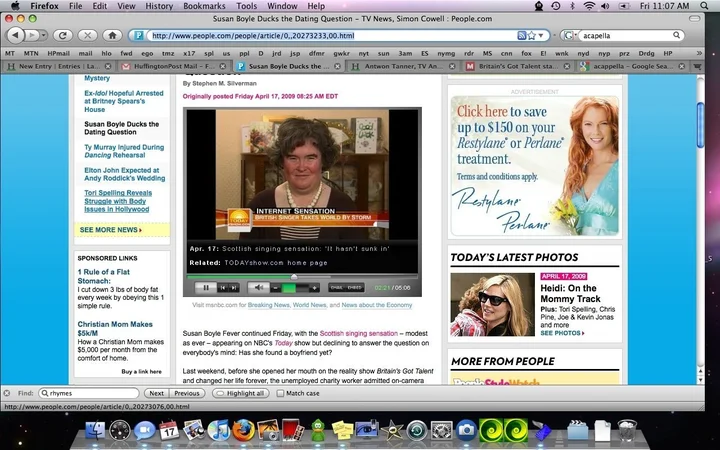
Task: Click the Wi-Fi status icon in menu bar
Action: pos(589,6)
